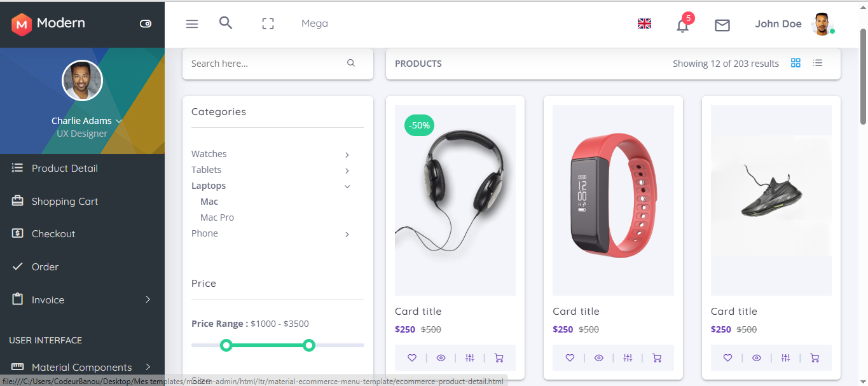This screenshot has height=386, width=868.
Task: Open the notifications bell
Action: click(x=683, y=25)
